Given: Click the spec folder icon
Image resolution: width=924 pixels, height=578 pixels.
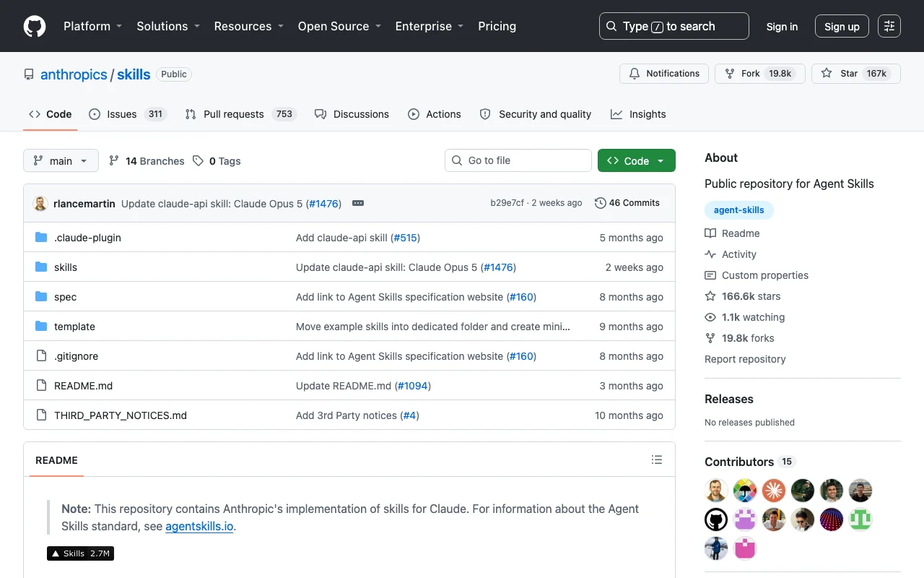Looking at the screenshot, I should click(x=41, y=297).
